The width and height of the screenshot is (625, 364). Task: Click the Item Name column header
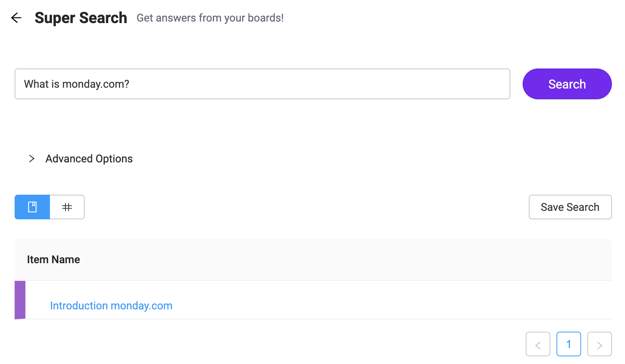(x=53, y=260)
